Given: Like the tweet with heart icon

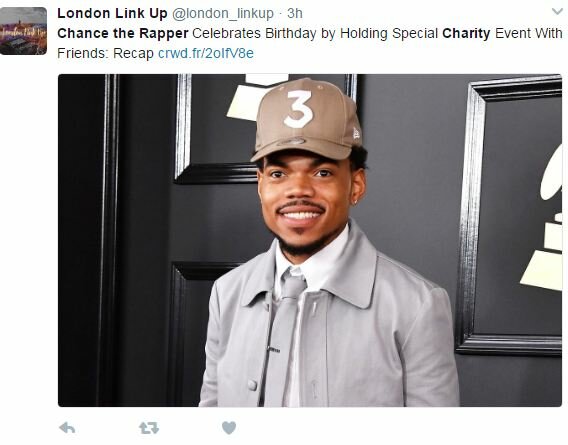Looking at the screenshot, I should (229, 428).
